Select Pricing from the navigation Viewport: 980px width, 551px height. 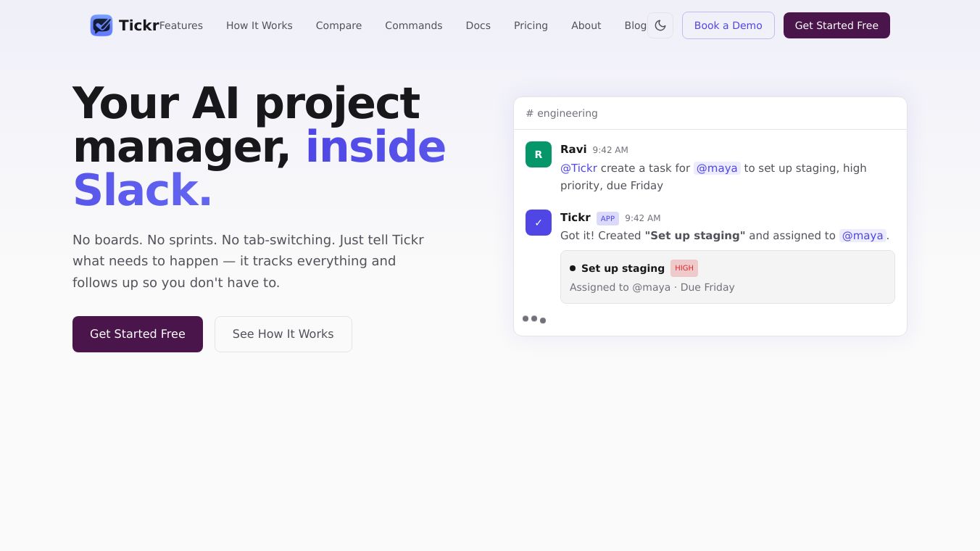[x=531, y=25]
